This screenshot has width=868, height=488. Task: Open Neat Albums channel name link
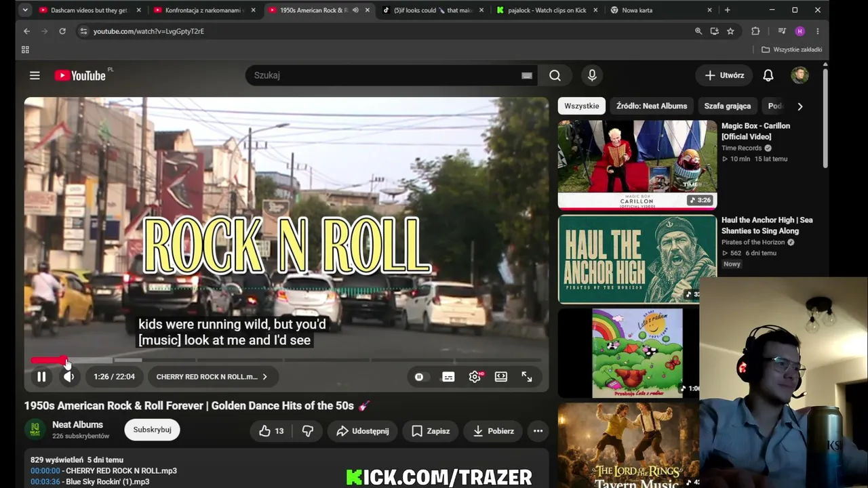coord(78,425)
